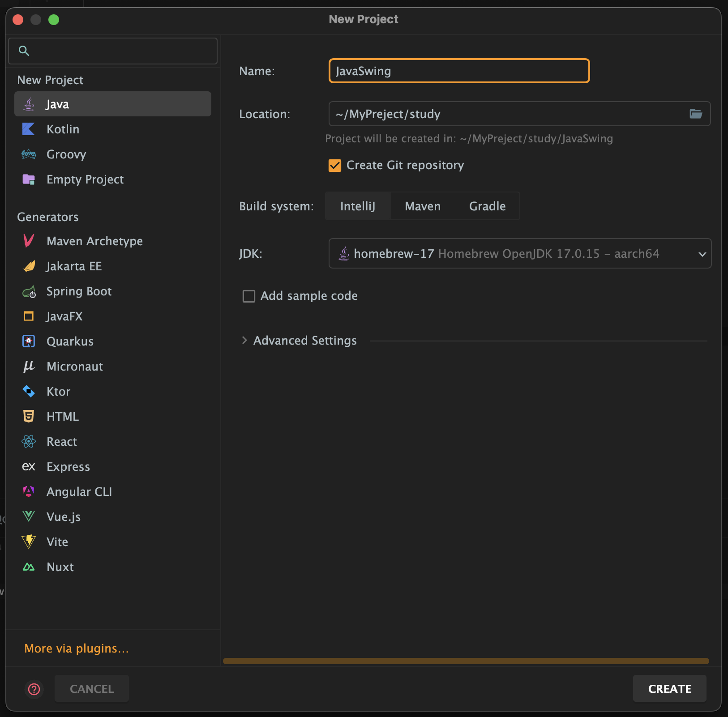Click the Java project type icon

pos(29,104)
